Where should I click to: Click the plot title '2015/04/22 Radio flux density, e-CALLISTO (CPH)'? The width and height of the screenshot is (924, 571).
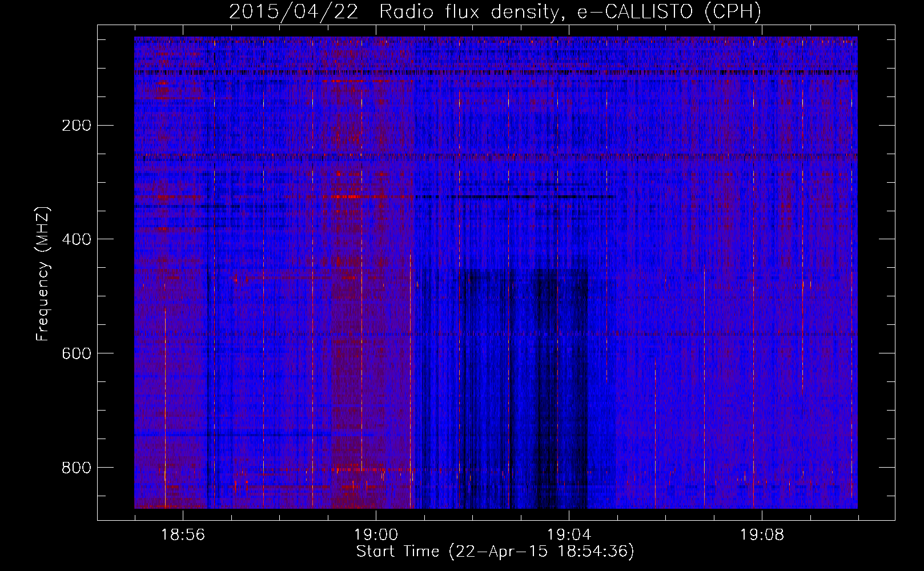(x=495, y=11)
